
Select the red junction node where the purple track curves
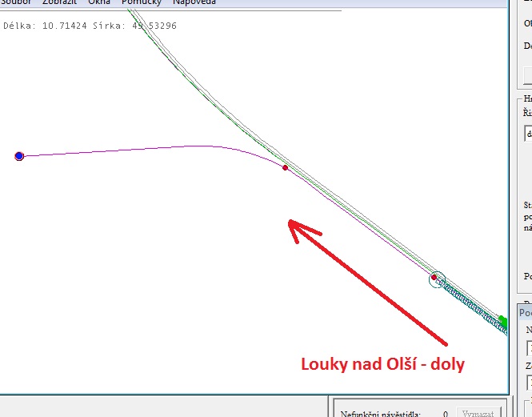click(x=285, y=167)
